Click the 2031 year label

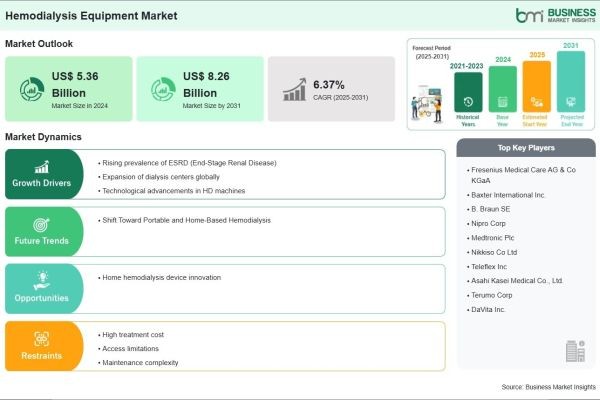[x=571, y=46]
